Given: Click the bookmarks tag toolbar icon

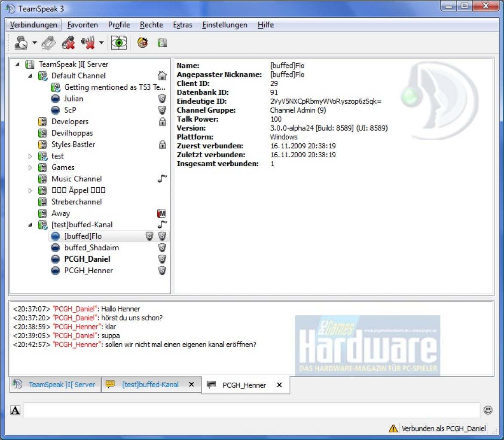Looking at the screenshot, I should pyautogui.click(x=49, y=43).
